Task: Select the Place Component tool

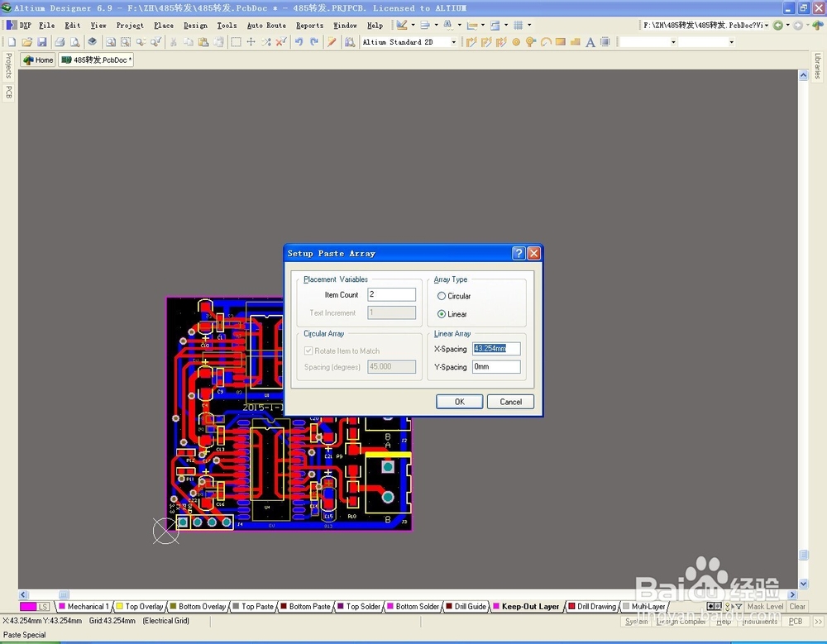Action: pyautogui.click(x=605, y=41)
